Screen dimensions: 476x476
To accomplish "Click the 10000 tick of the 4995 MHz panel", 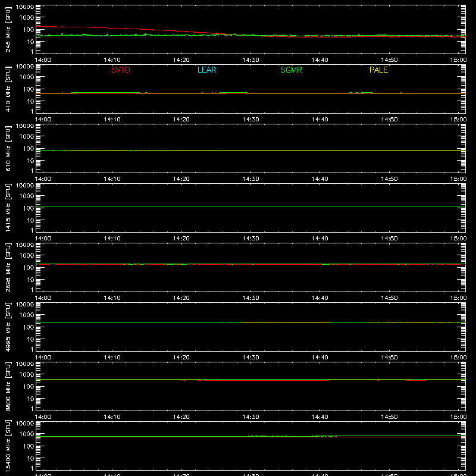I will tap(25, 305).
